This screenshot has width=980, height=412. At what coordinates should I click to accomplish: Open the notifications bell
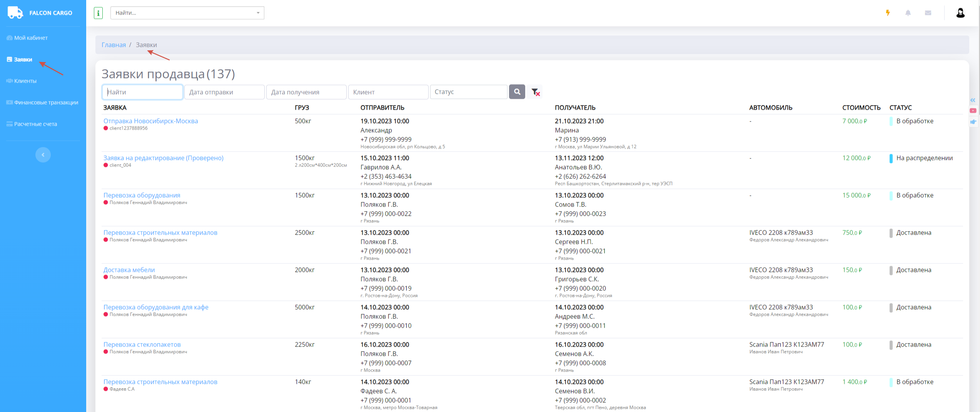[x=908, y=13]
